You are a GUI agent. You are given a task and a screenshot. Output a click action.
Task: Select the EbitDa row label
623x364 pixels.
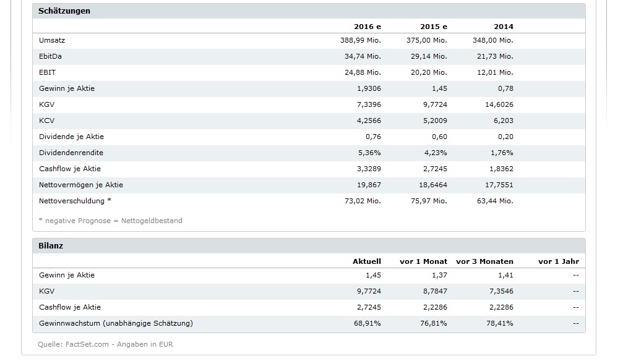coord(50,56)
